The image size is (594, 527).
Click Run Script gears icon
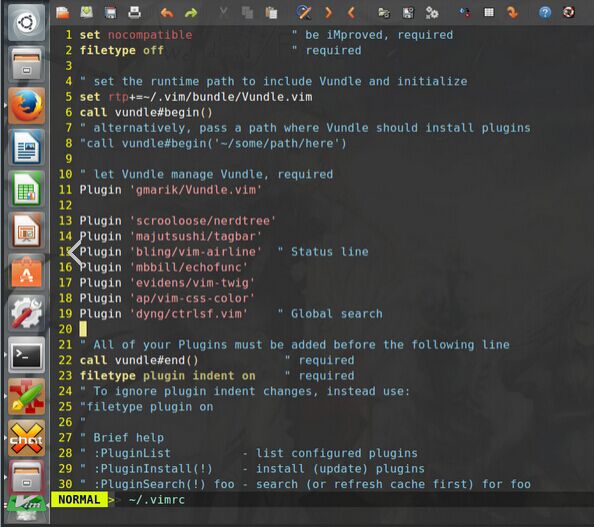coord(432,13)
